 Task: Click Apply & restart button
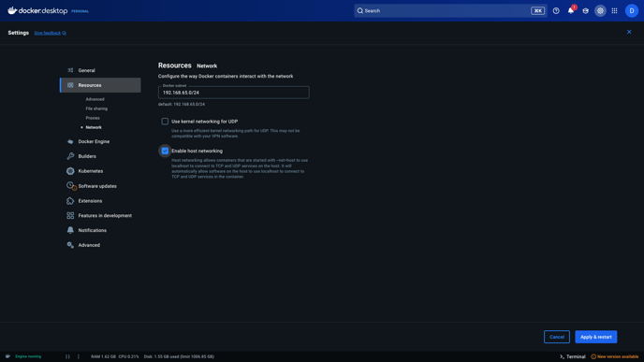coord(596,337)
